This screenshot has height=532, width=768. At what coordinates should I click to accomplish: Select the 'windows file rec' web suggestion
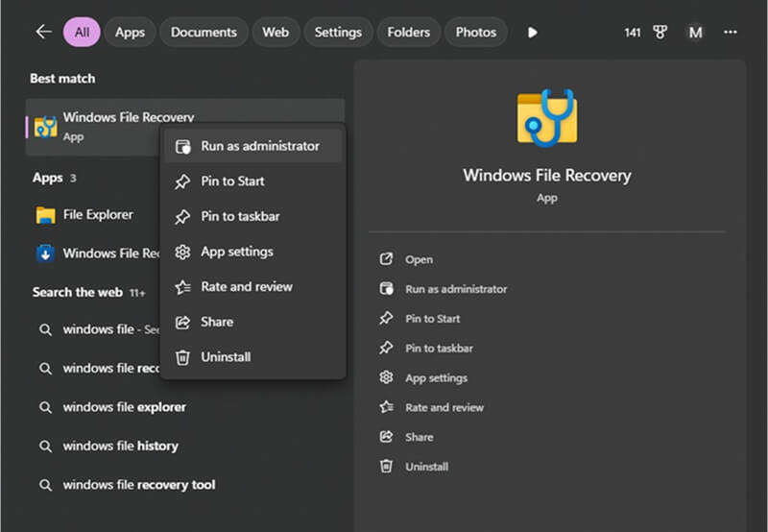click(x=93, y=368)
